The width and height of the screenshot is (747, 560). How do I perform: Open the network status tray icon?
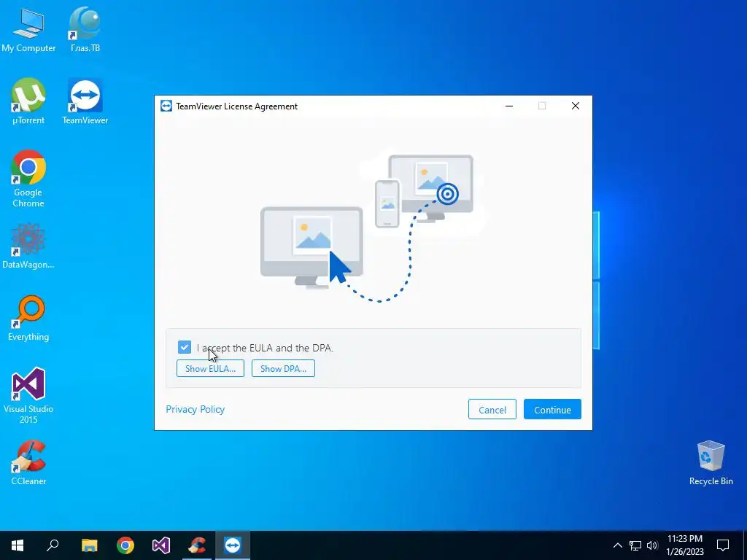pos(635,545)
